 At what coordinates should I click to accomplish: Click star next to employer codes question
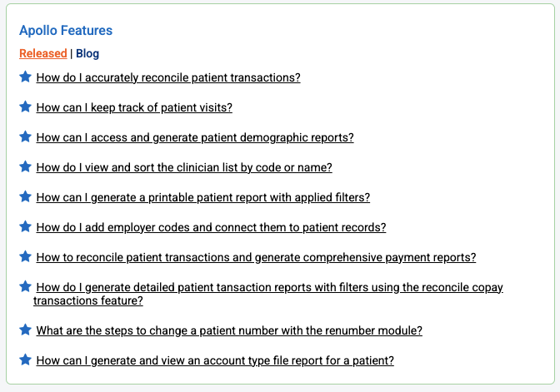pos(25,226)
